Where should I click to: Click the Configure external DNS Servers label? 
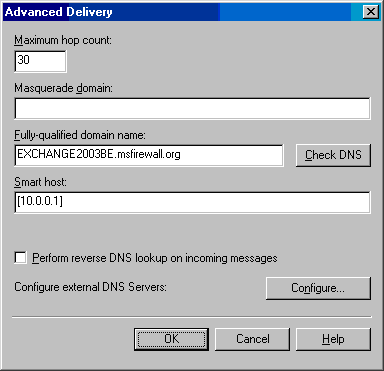(90, 287)
